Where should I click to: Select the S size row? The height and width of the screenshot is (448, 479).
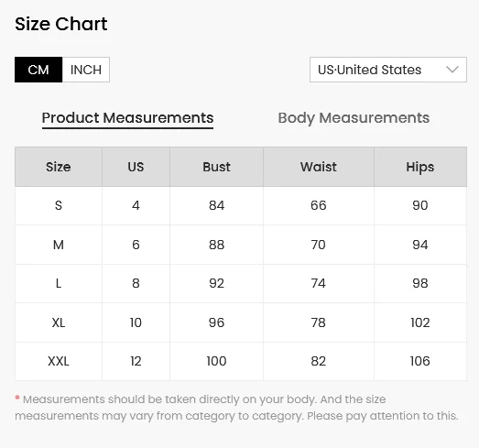[241, 205]
